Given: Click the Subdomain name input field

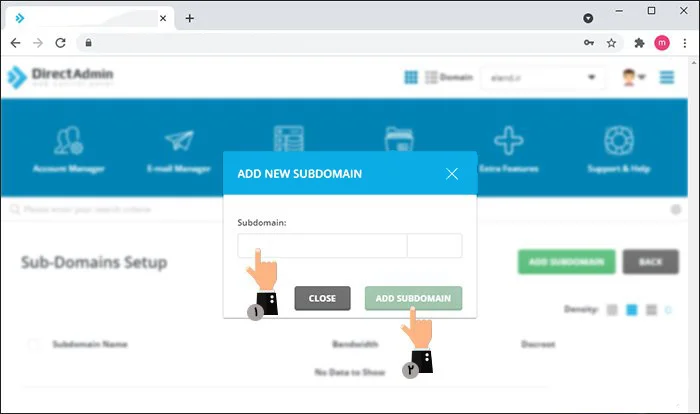Looking at the screenshot, I should 322,246.
